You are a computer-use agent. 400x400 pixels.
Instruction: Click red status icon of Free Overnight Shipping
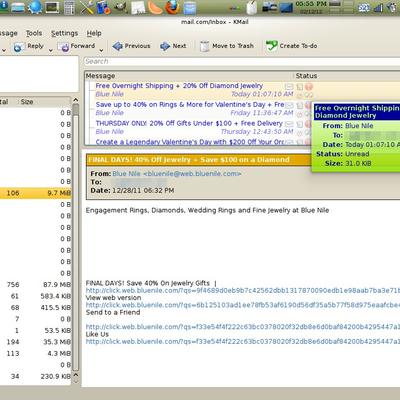pyautogui.click(x=309, y=87)
